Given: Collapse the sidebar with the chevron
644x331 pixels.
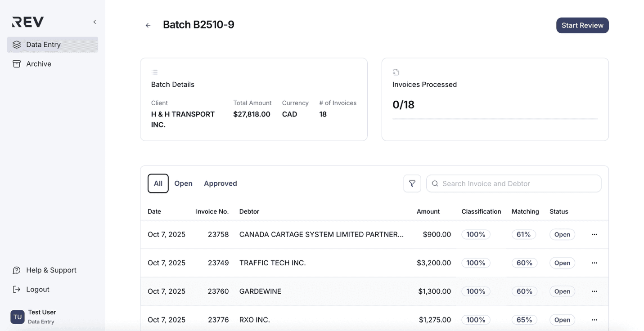Looking at the screenshot, I should click(x=95, y=22).
